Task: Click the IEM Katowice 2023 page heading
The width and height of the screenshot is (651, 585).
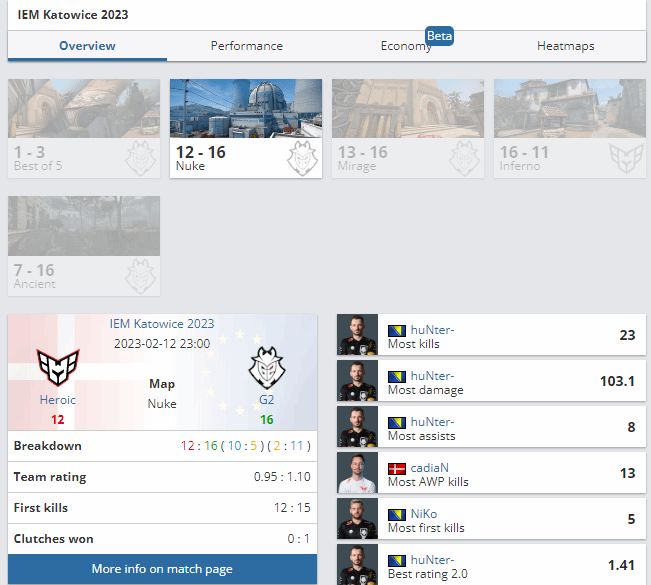Action: tap(73, 15)
